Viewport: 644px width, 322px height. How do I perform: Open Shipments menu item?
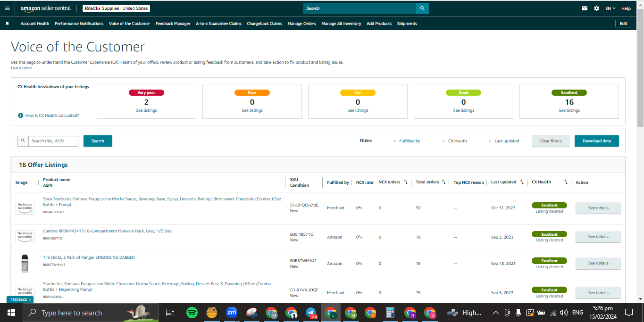pyautogui.click(x=407, y=24)
